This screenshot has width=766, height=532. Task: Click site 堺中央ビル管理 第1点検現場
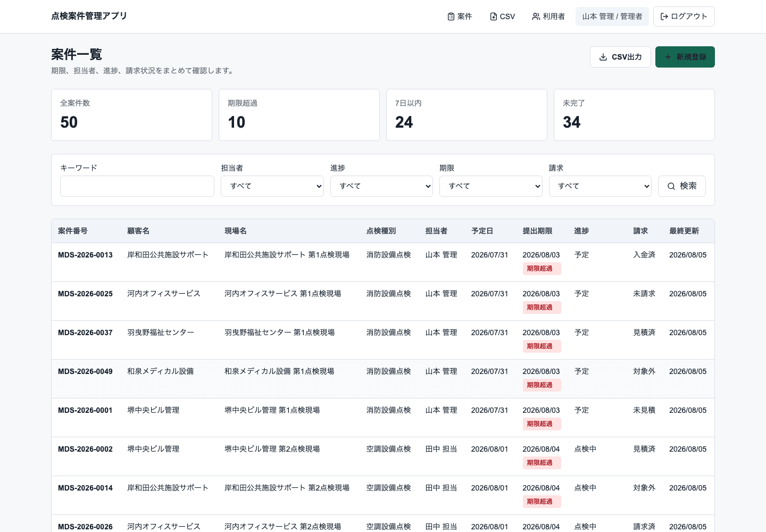272,410
